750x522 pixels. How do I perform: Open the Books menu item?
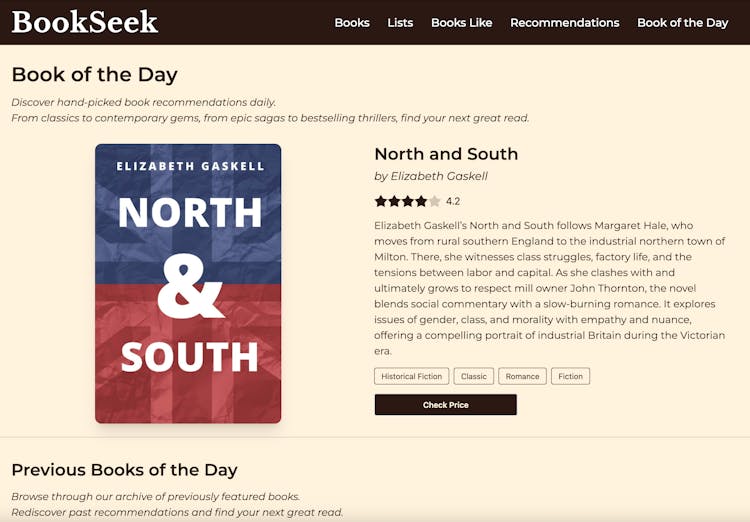coord(352,22)
